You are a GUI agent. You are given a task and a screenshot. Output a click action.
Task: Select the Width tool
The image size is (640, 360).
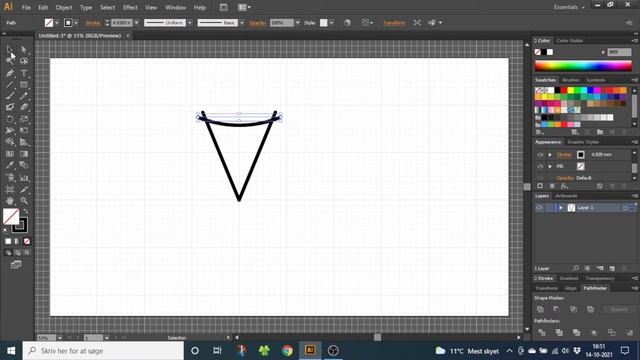[10, 131]
